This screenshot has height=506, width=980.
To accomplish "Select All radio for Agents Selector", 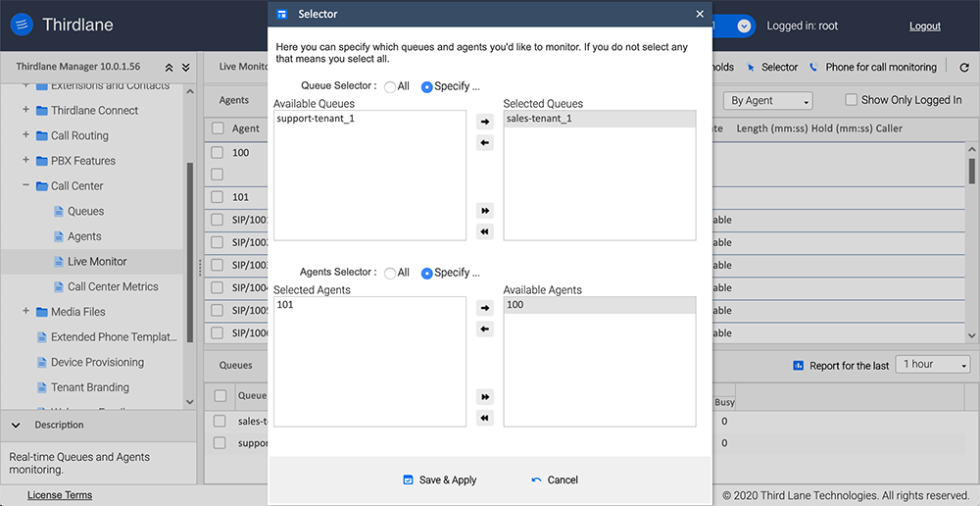I will pyautogui.click(x=390, y=274).
